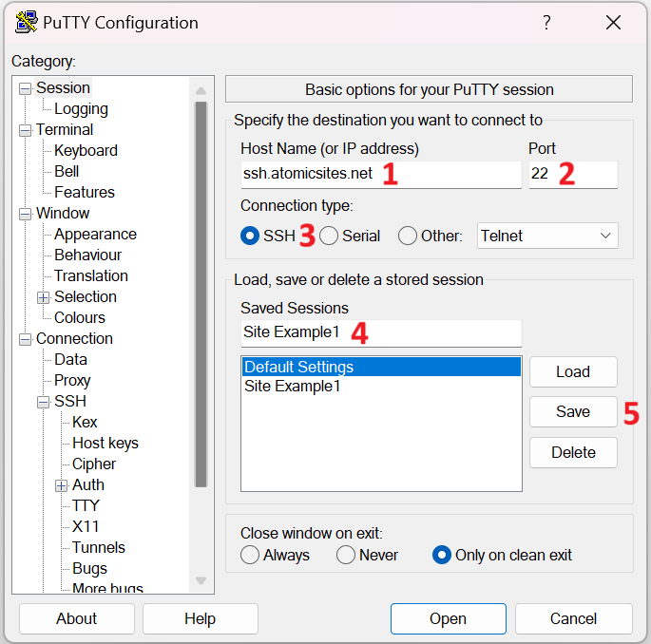
Task: Click the category scrollbar down arrow
Action: coord(201,580)
